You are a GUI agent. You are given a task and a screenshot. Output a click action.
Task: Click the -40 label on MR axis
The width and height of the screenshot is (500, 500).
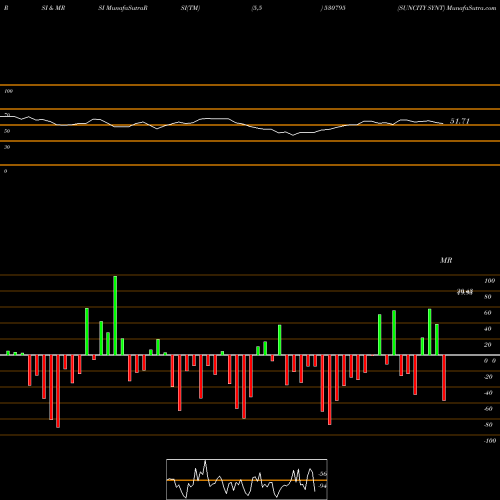[488, 393]
